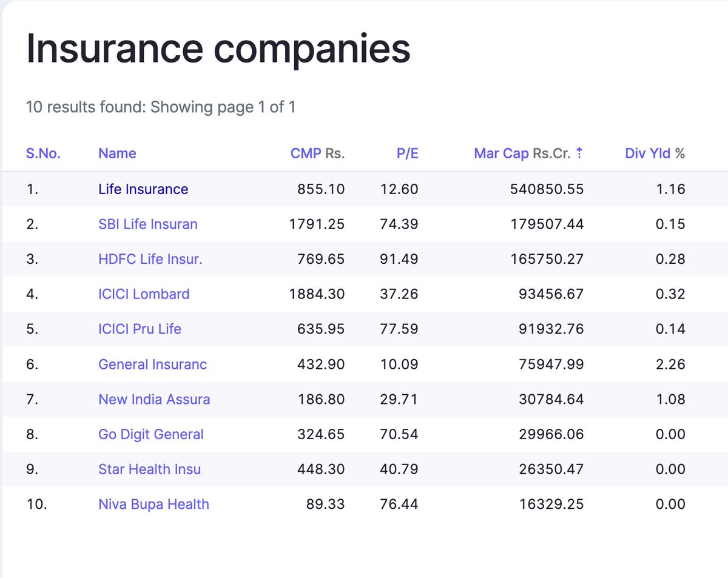Viewport: 728px width, 578px height.
Task: Select dividend yield 0.14
Action: coord(670,329)
